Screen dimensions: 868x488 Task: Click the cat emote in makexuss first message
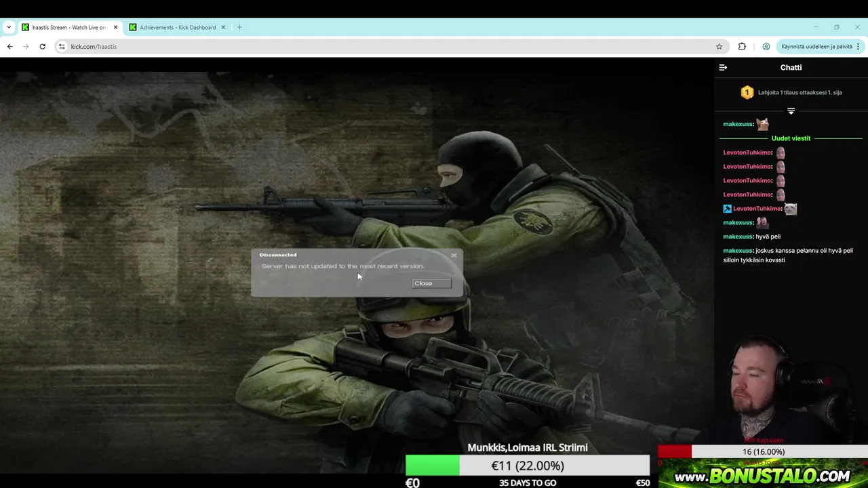[763, 124]
